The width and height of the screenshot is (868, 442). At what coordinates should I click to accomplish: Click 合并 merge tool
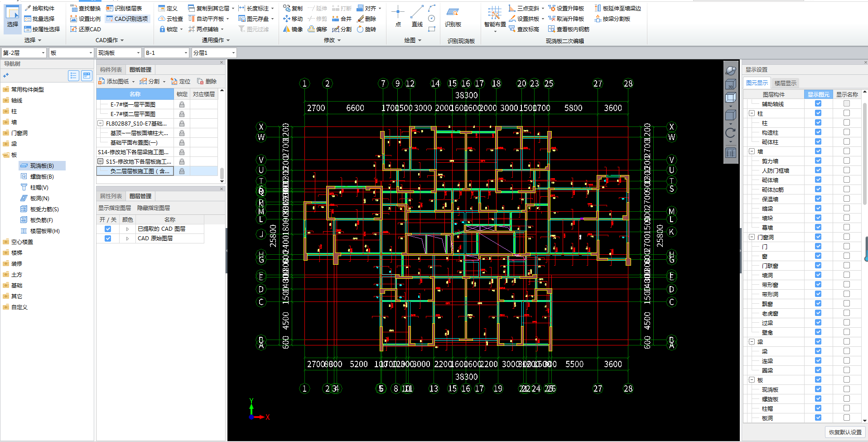(x=342, y=19)
